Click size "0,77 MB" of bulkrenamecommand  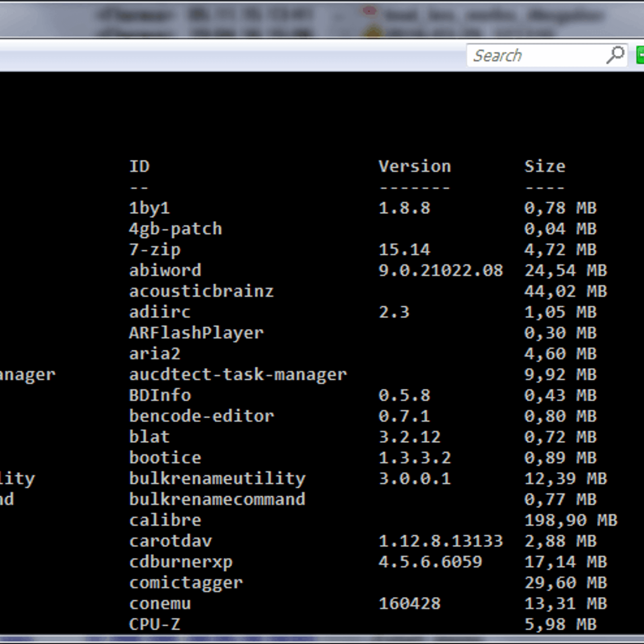560,500
